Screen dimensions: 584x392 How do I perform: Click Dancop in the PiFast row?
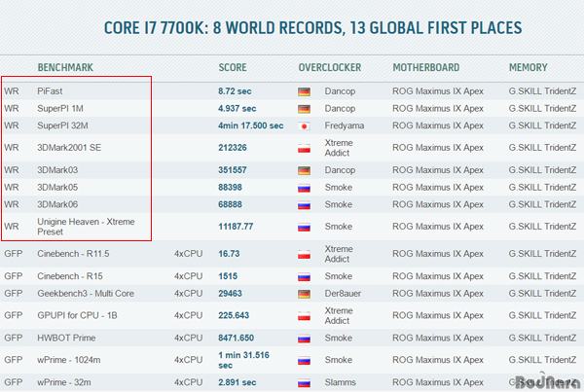pyautogui.click(x=340, y=91)
